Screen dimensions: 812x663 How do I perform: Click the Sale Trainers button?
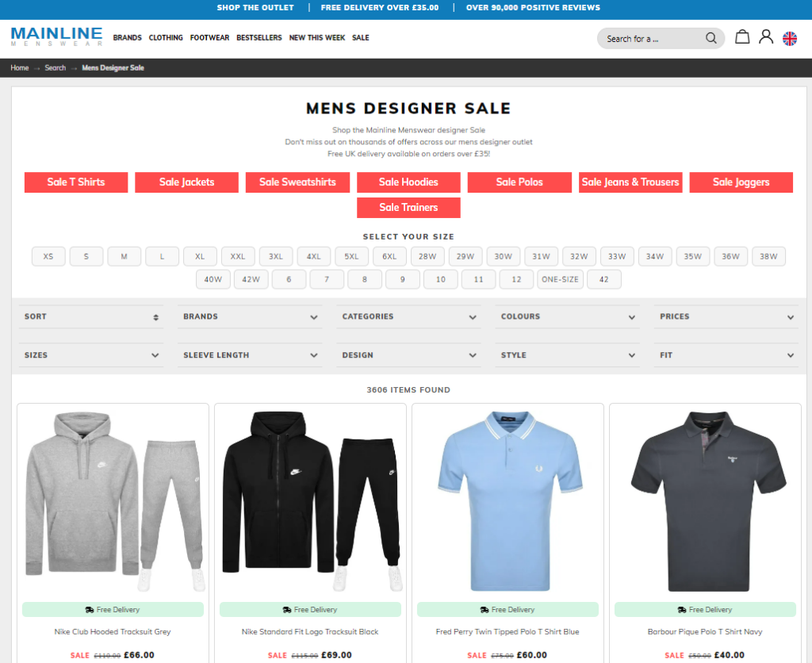[408, 208]
